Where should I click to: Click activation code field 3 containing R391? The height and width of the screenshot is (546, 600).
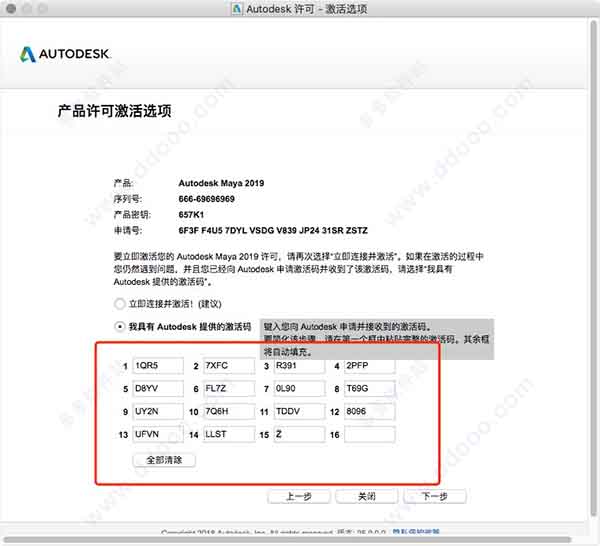pos(299,366)
